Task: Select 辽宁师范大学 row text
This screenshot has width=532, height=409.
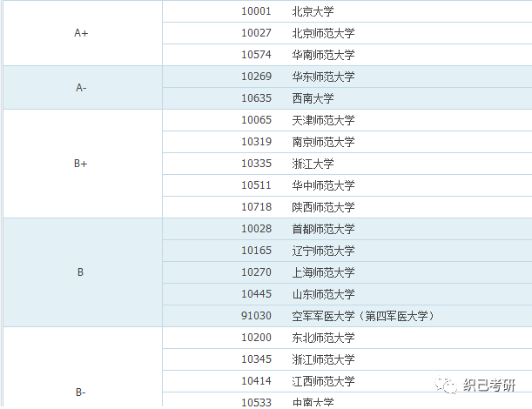Action: 323,251
